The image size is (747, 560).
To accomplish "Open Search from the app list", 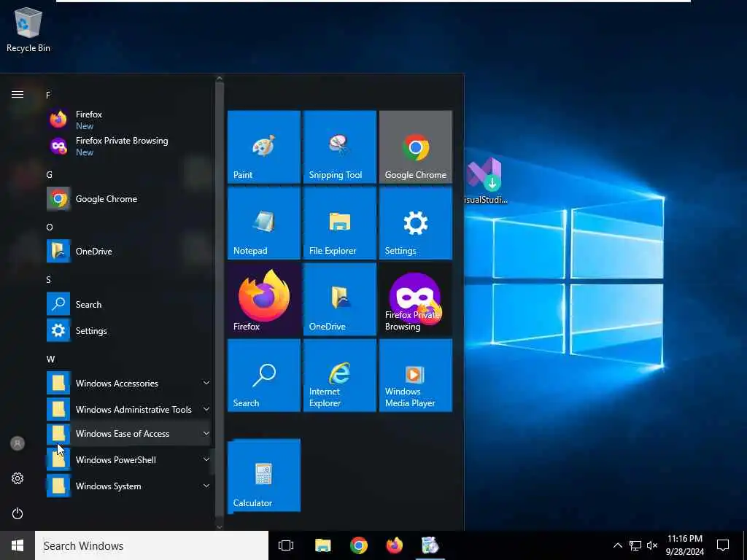I will click(x=128, y=304).
